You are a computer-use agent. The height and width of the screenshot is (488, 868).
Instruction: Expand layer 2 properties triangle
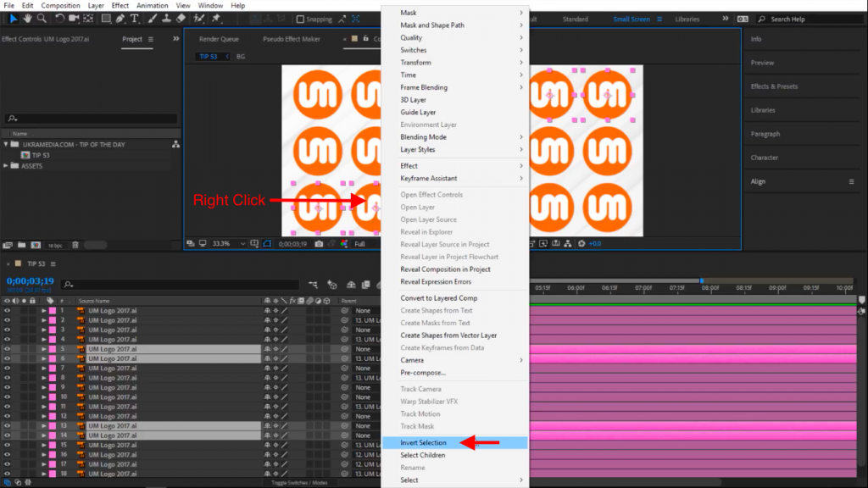coord(44,320)
